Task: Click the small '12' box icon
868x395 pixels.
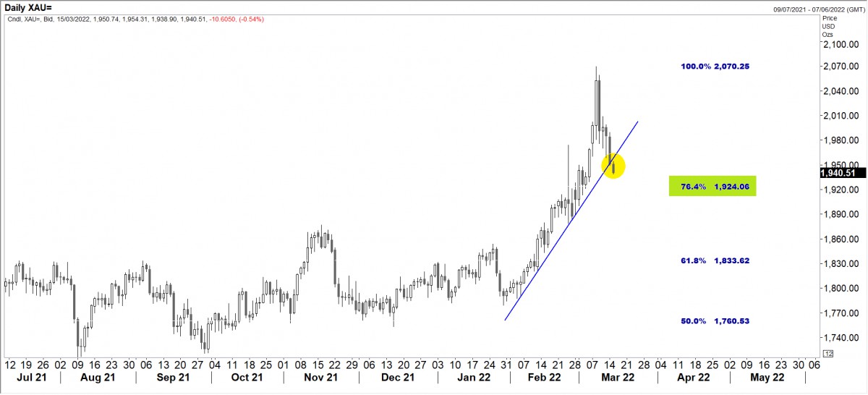Action: click(x=827, y=353)
